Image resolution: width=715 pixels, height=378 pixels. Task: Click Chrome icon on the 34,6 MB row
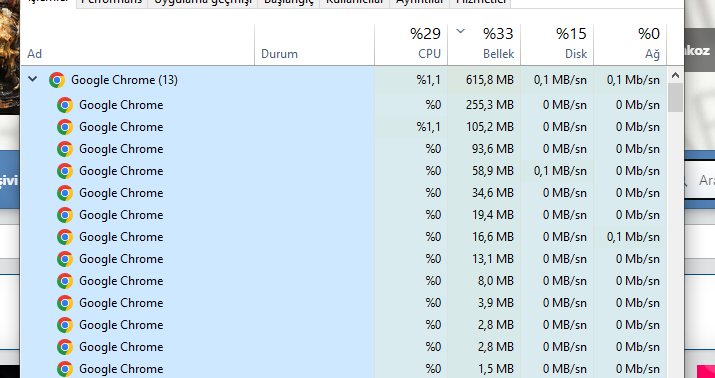click(65, 193)
